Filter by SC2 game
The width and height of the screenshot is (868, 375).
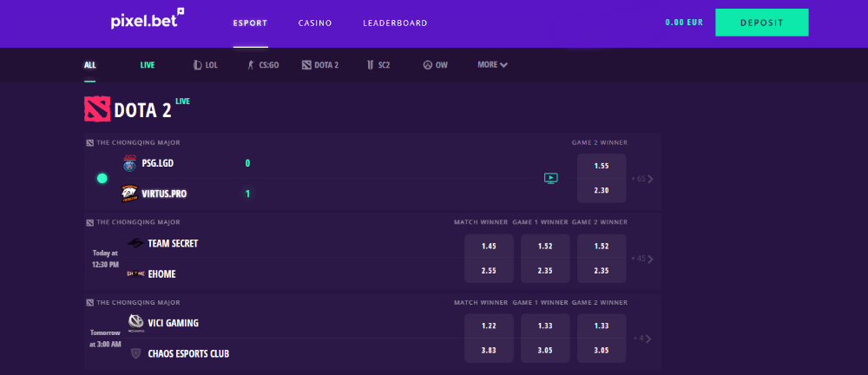[x=378, y=65]
